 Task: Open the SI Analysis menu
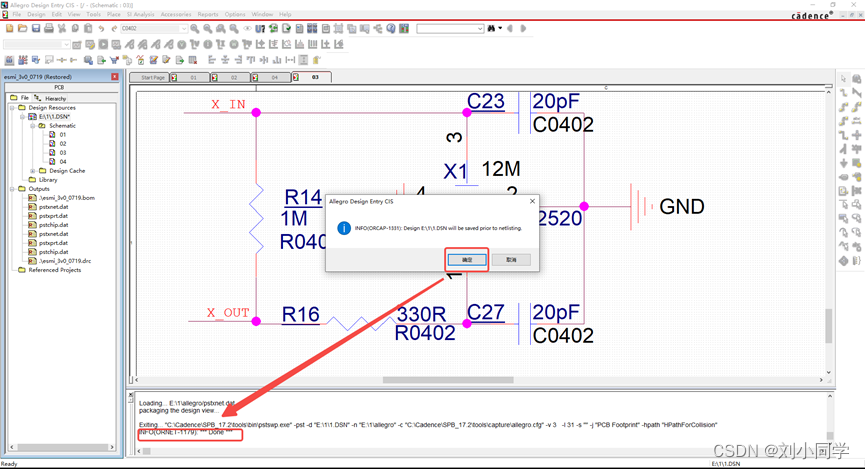point(140,15)
